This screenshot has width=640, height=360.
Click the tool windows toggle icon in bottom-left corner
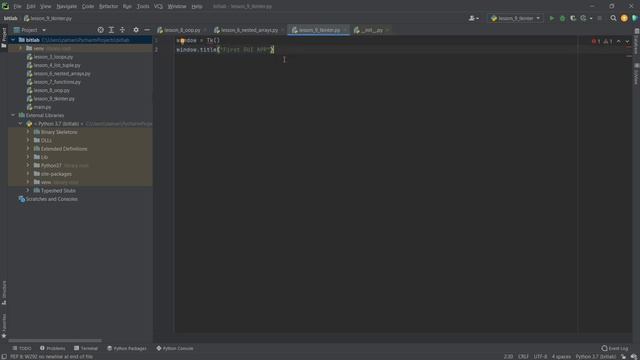pos(4,356)
